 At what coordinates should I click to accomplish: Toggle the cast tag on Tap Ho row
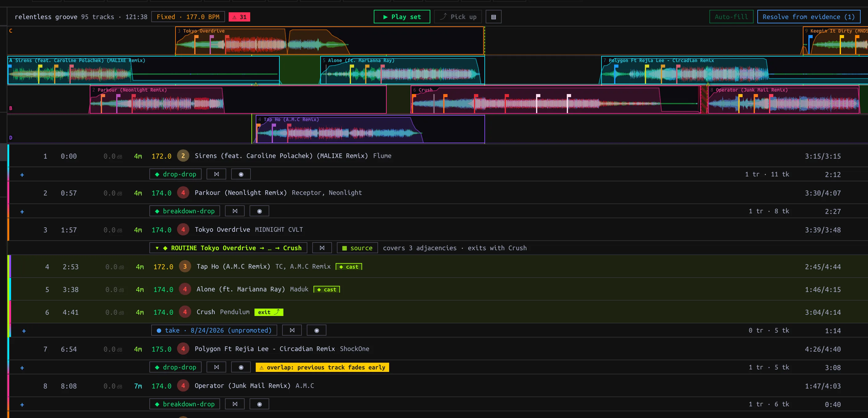click(x=349, y=267)
